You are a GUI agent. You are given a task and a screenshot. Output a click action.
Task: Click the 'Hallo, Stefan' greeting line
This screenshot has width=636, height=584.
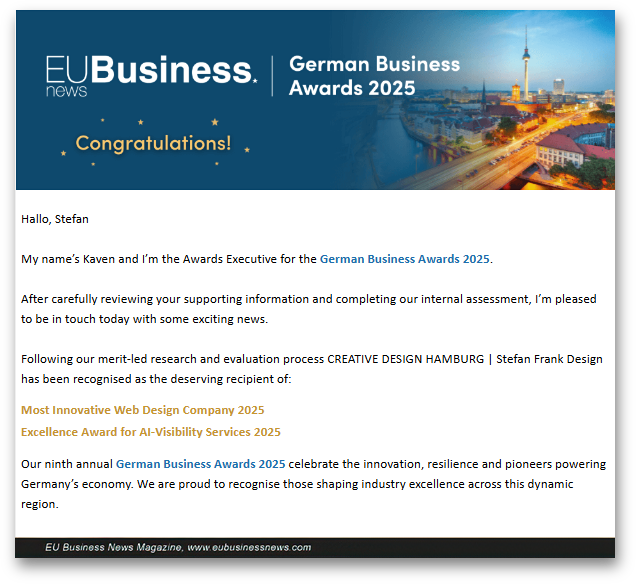55,219
